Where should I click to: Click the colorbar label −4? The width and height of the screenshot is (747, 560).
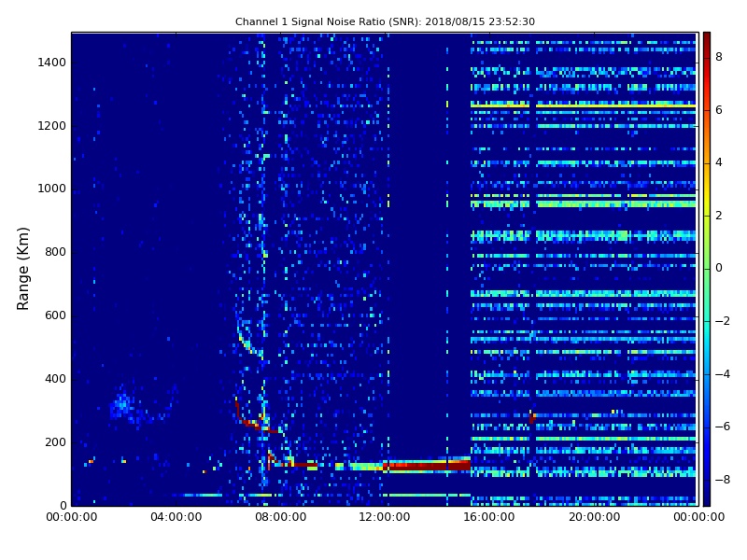tap(723, 374)
